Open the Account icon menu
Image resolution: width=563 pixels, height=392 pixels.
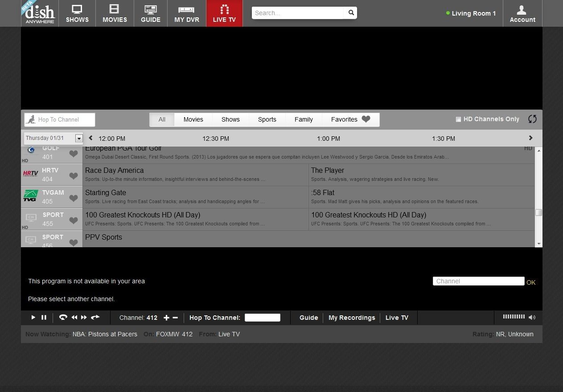point(522,13)
